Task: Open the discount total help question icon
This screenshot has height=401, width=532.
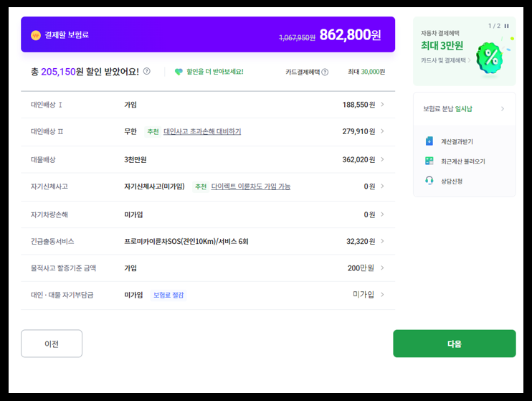Action: click(146, 71)
